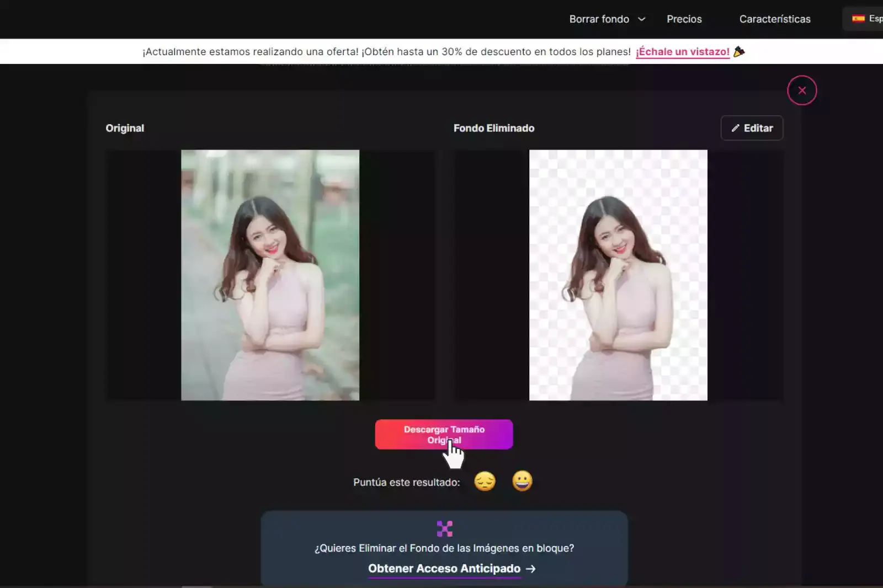Click the bulk background removal question text
This screenshot has width=883, height=588.
point(444,548)
